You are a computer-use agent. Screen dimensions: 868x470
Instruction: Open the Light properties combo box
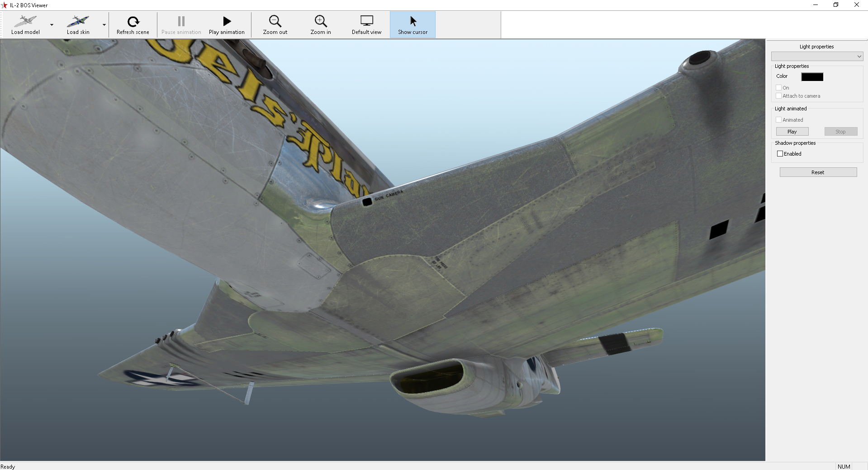[817, 57]
